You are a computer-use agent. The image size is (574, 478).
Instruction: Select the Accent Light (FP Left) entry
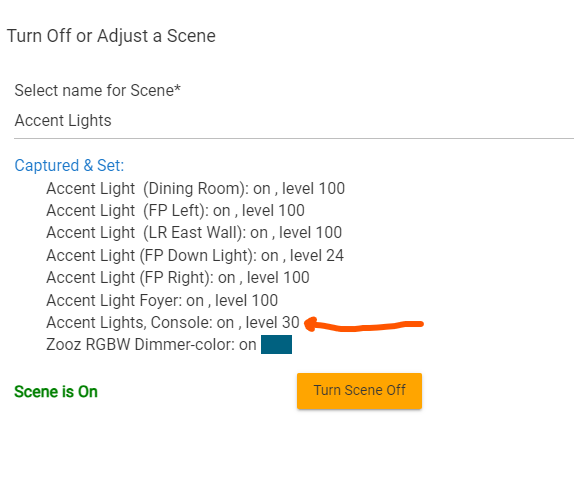click(175, 211)
